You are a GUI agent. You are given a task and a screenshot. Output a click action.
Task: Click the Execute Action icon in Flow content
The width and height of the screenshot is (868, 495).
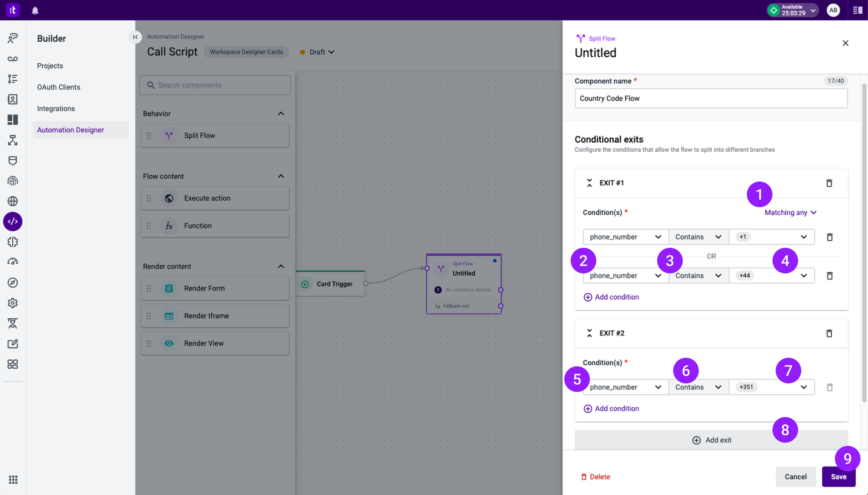169,198
